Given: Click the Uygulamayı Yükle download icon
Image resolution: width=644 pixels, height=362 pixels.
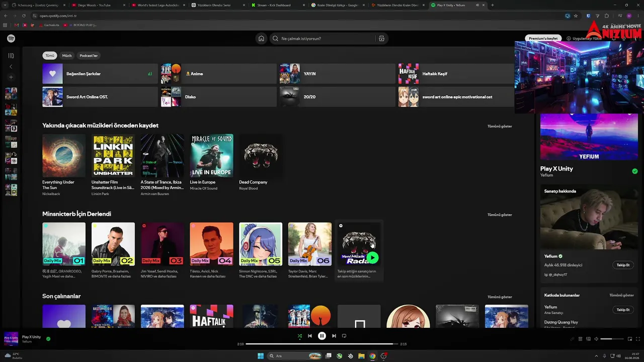Looking at the screenshot, I should tap(569, 39).
